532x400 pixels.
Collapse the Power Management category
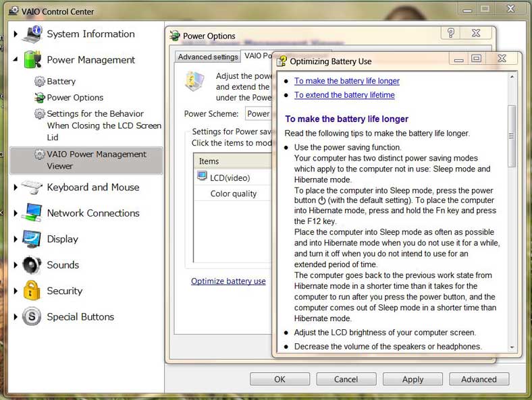click(x=16, y=59)
